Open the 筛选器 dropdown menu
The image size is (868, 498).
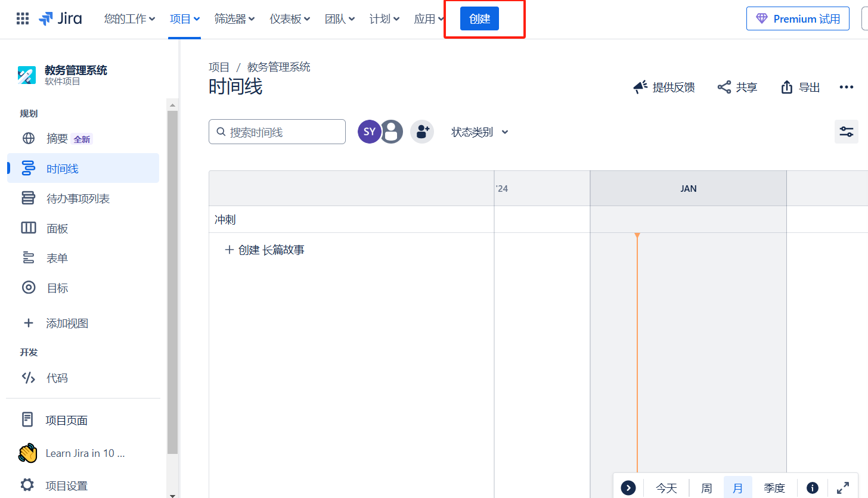tap(235, 19)
